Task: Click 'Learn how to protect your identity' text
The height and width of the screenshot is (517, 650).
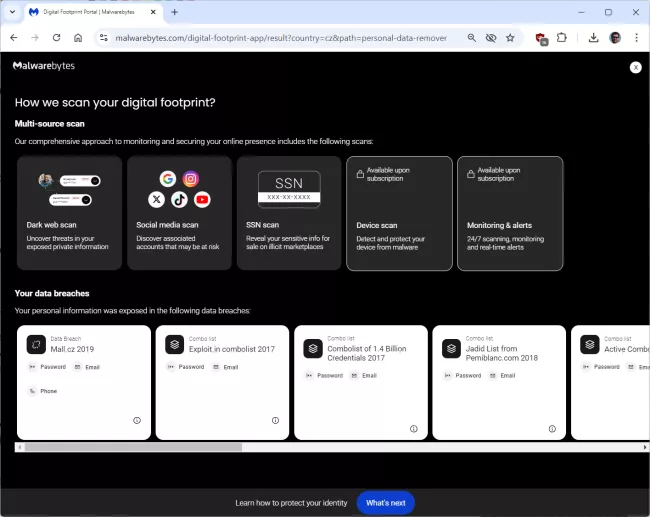Action: tap(291, 503)
